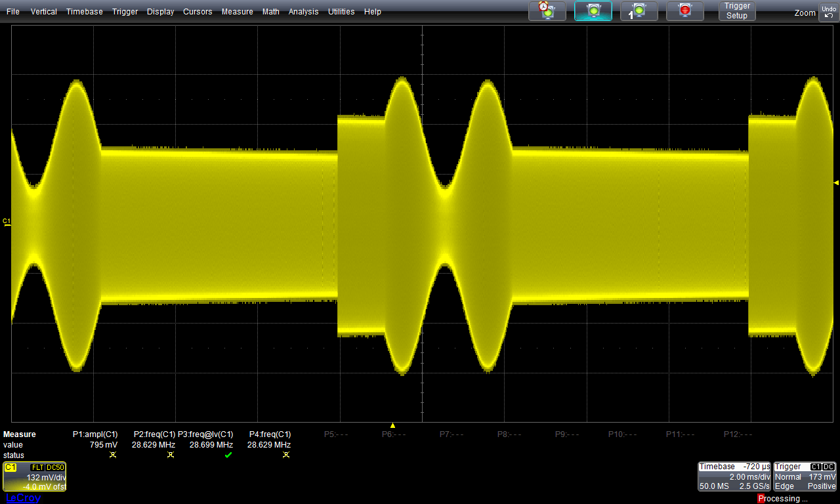The height and width of the screenshot is (504, 840).
Task: Select the P2:freq(C1) measurement header
Action: pos(154,434)
